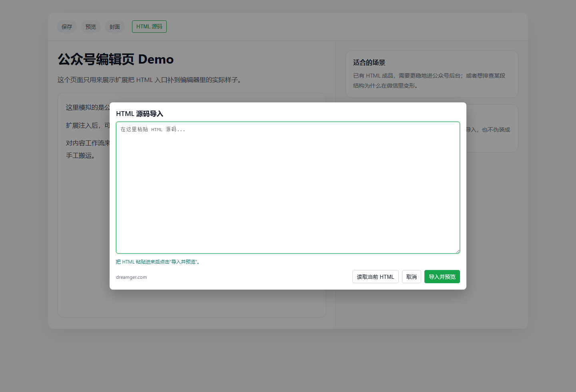Screen dimensions: 576x392
Task: Focus the HTML source paste textarea
Action: (x=288, y=188)
